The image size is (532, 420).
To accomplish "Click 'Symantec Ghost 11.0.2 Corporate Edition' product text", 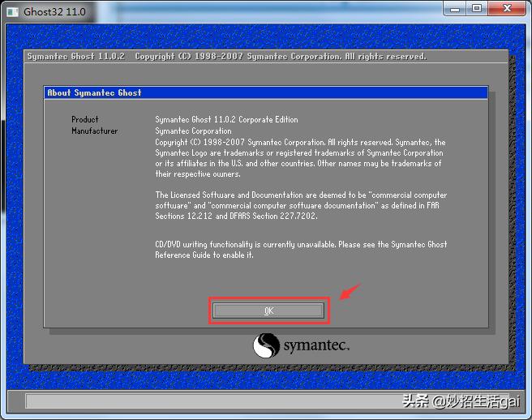I will [226, 119].
